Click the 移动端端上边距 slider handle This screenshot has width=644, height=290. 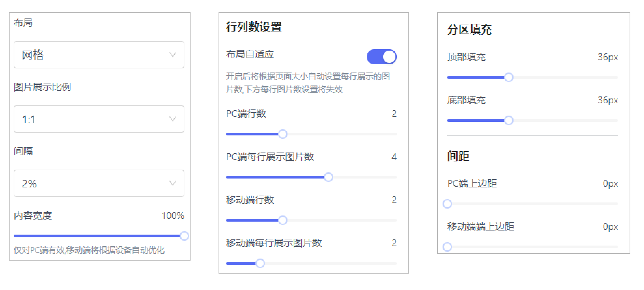(447, 247)
